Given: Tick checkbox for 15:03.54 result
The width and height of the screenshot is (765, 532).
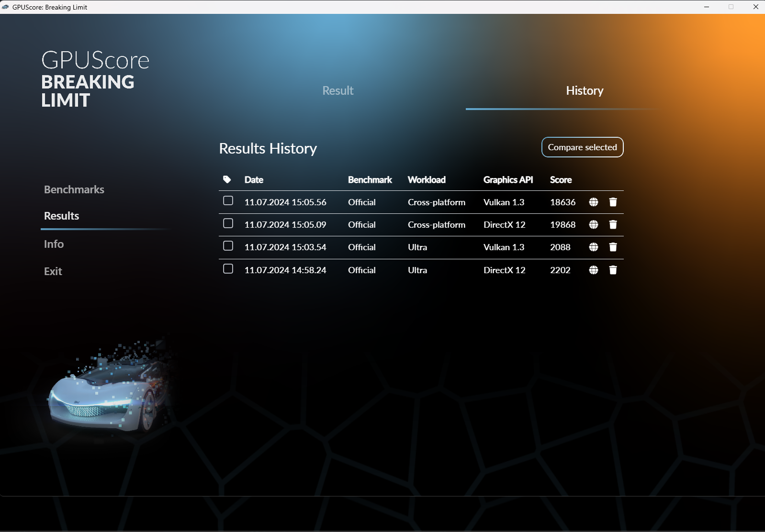Looking at the screenshot, I should (x=228, y=246).
